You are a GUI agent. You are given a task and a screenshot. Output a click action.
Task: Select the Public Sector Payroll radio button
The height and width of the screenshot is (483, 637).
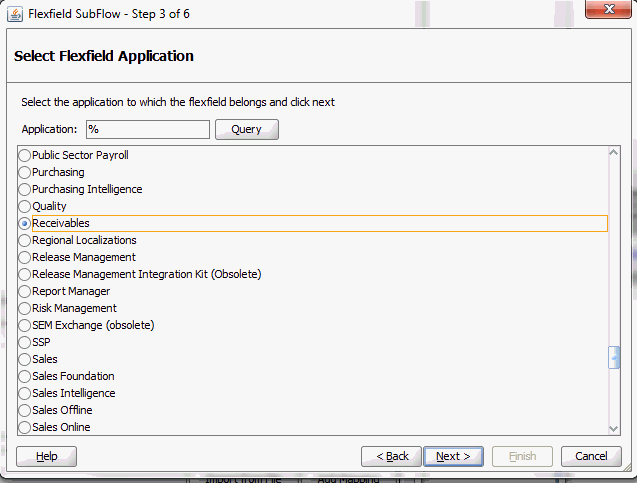coord(25,156)
